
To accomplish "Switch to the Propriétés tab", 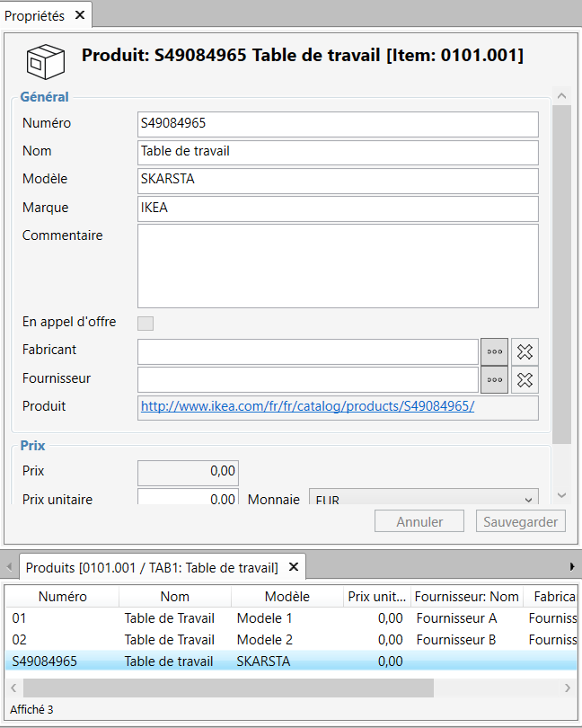I will (x=34, y=14).
